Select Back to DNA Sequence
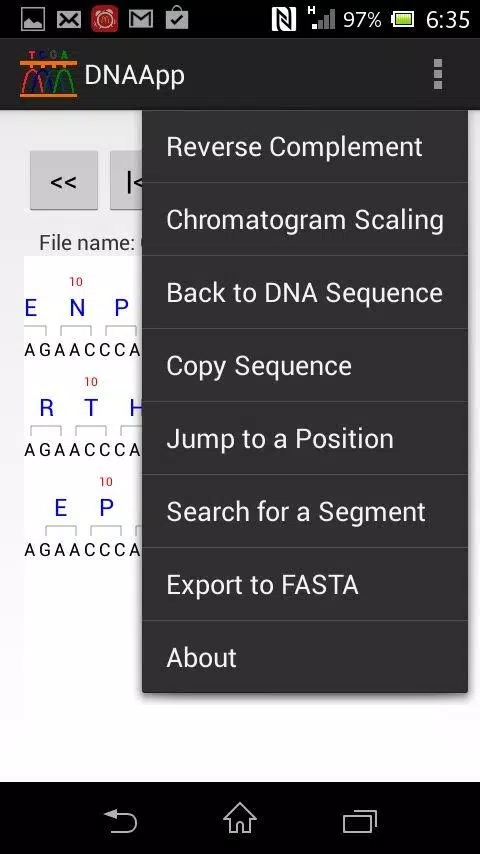This screenshot has width=480, height=854. (x=305, y=292)
